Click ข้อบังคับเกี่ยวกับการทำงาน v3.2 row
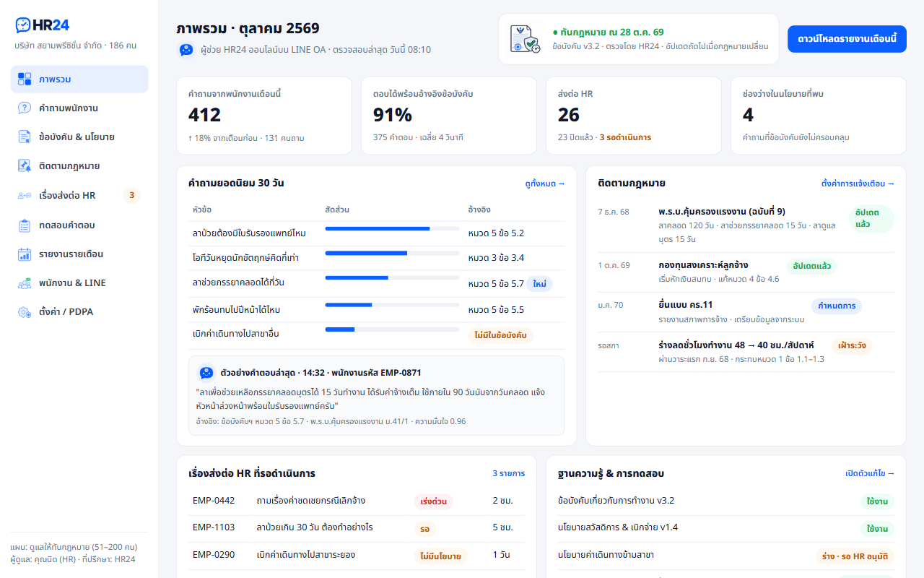This screenshot has height=578, width=924. (x=726, y=501)
